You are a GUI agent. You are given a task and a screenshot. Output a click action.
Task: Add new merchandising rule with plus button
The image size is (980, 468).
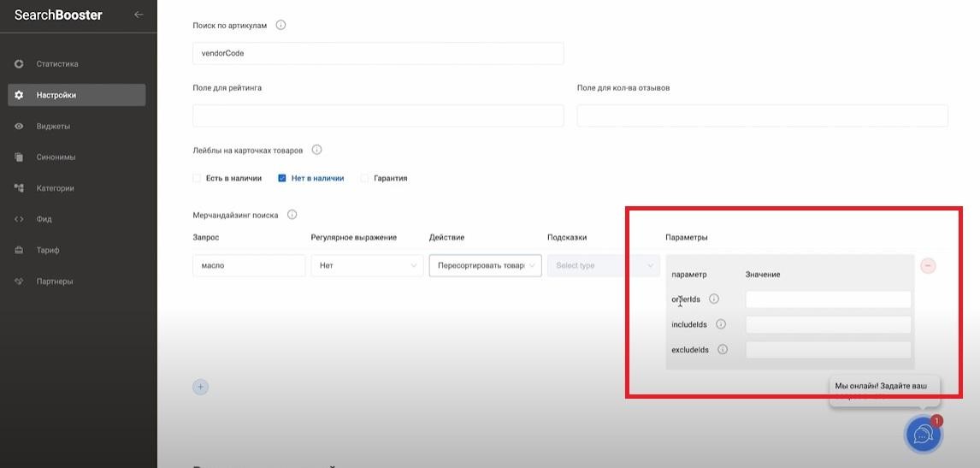[200, 387]
